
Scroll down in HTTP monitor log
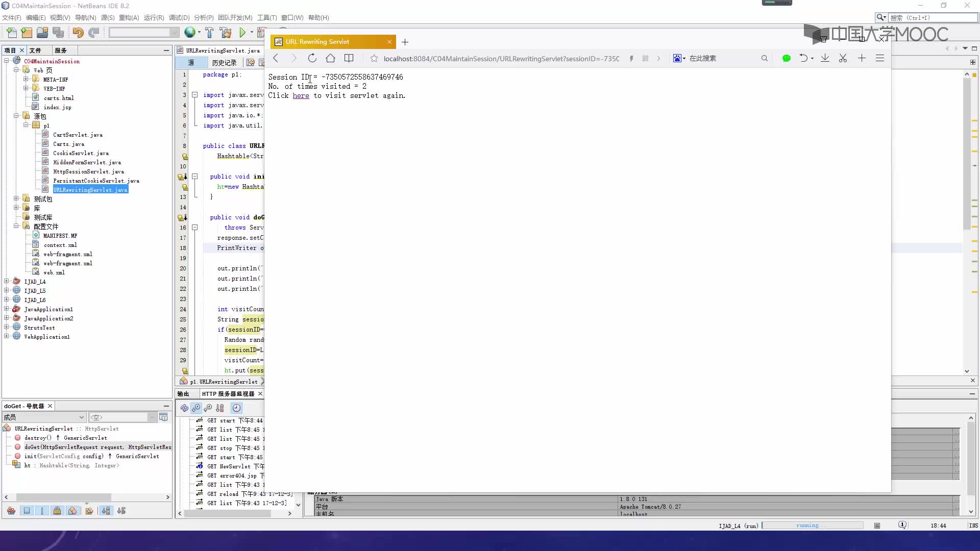pyautogui.click(x=298, y=503)
